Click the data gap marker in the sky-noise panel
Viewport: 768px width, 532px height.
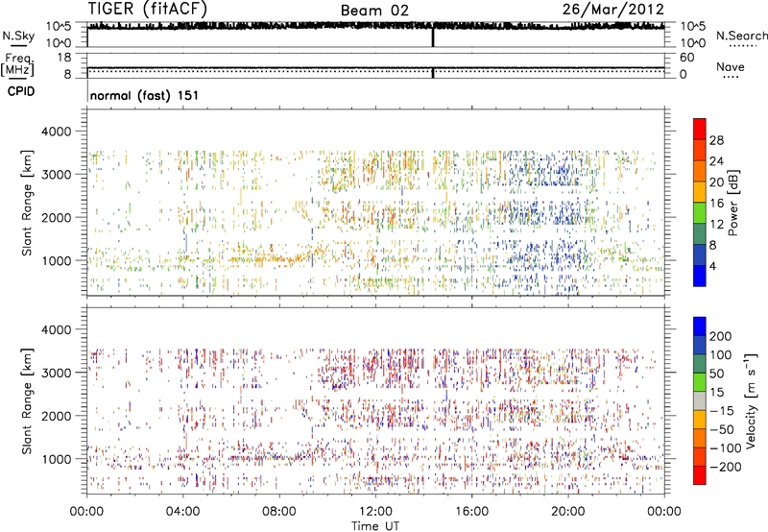(x=433, y=37)
